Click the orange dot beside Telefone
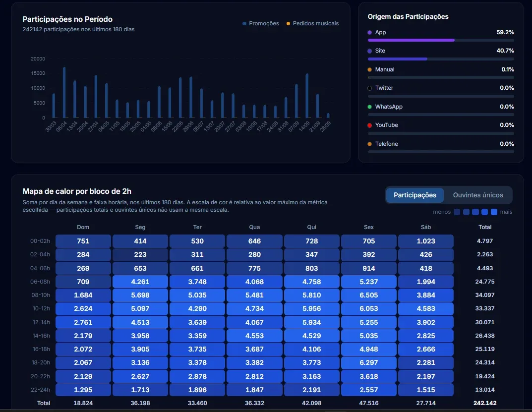This screenshot has width=532, height=412. pos(369,144)
